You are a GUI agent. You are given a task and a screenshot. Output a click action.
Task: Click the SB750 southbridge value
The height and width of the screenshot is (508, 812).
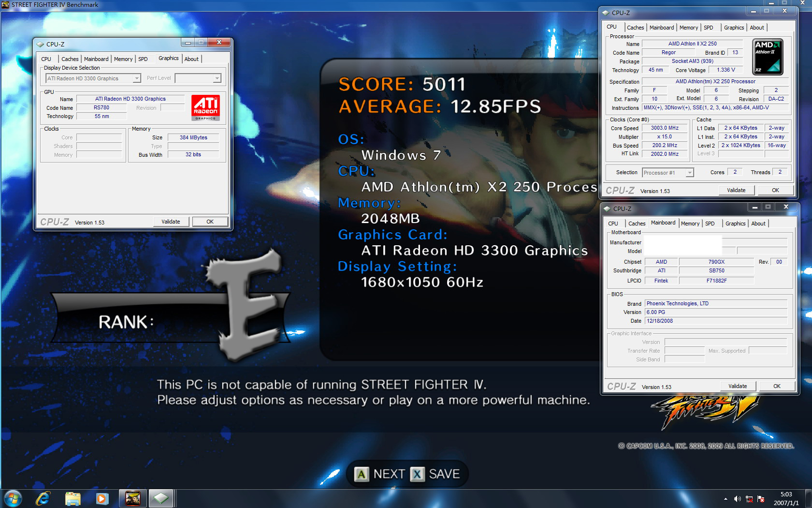point(716,270)
